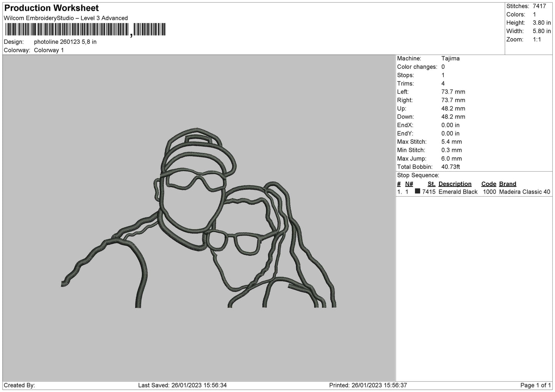
Task: Click the Machine value Tajima
Action: coord(450,59)
